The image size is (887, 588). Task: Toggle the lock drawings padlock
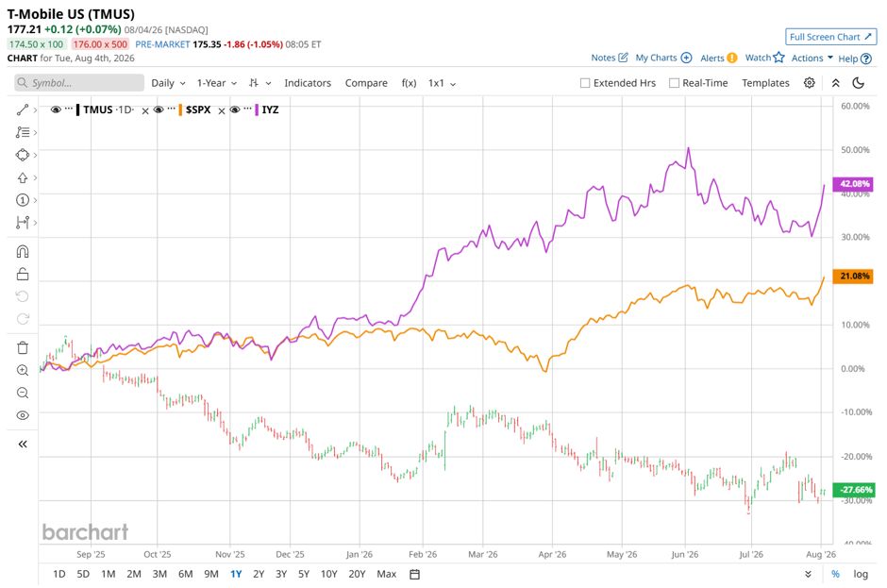tap(23, 274)
